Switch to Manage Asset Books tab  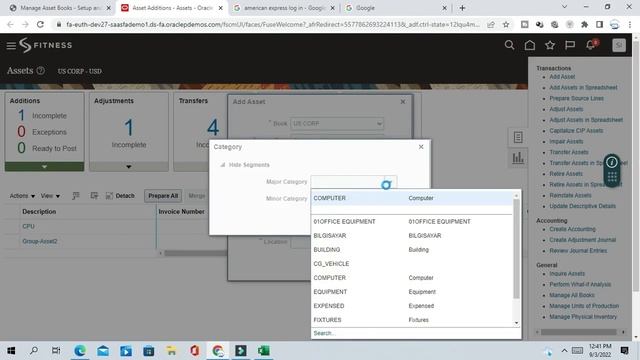click(x=60, y=8)
